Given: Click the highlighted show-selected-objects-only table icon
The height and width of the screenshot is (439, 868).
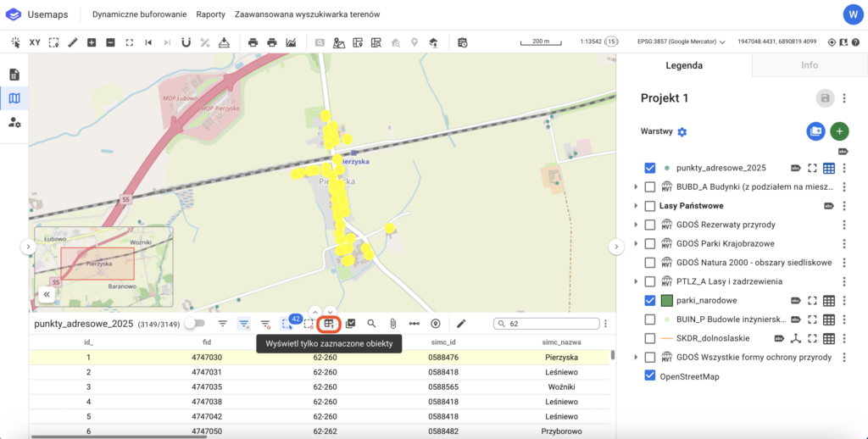Looking at the screenshot, I should click(330, 324).
